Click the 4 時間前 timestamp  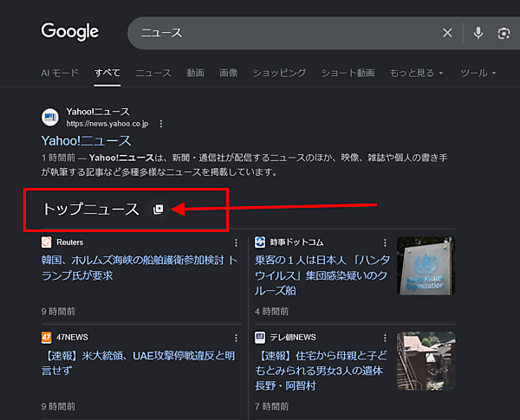point(271,312)
